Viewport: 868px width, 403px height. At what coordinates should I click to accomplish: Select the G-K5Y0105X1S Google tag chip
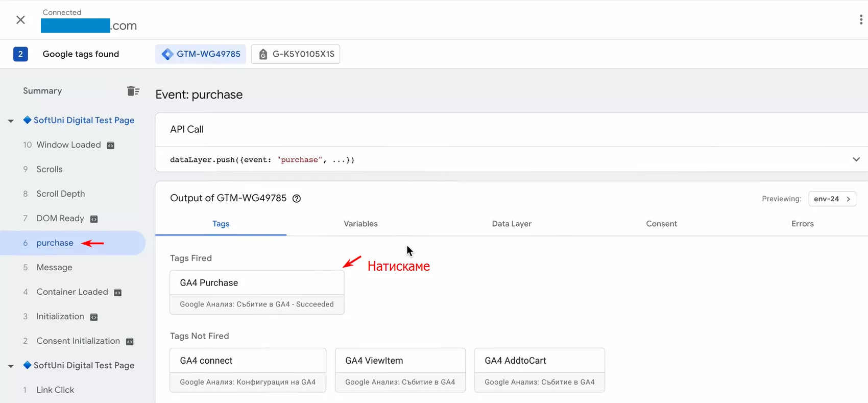[x=296, y=54]
